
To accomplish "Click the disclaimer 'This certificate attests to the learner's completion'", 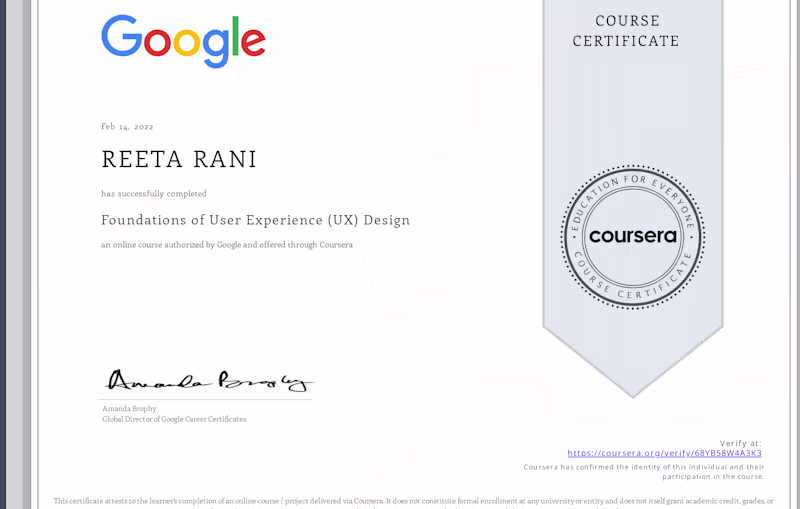I will (413, 502).
